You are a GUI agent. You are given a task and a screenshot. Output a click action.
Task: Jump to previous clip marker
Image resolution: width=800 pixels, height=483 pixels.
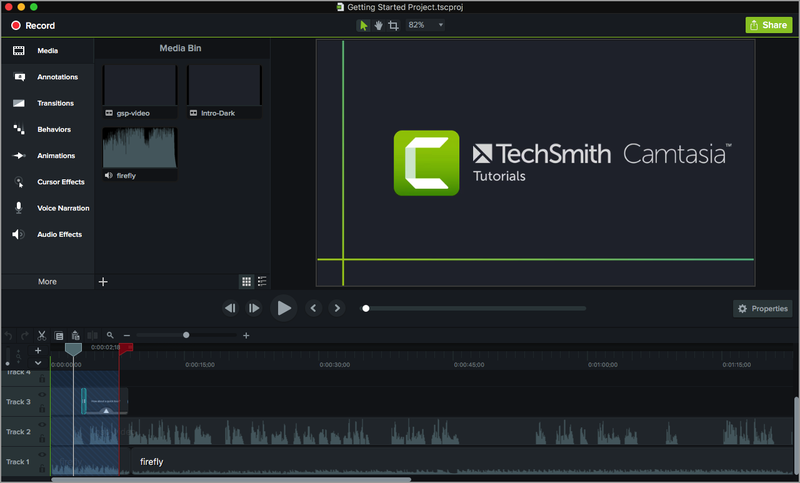[x=313, y=308]
